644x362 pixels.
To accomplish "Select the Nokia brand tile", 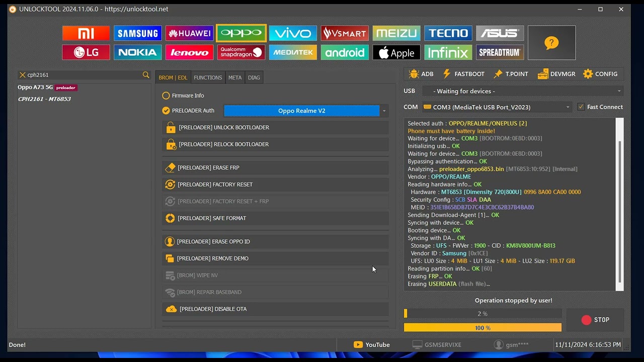I will pos(138,52).
